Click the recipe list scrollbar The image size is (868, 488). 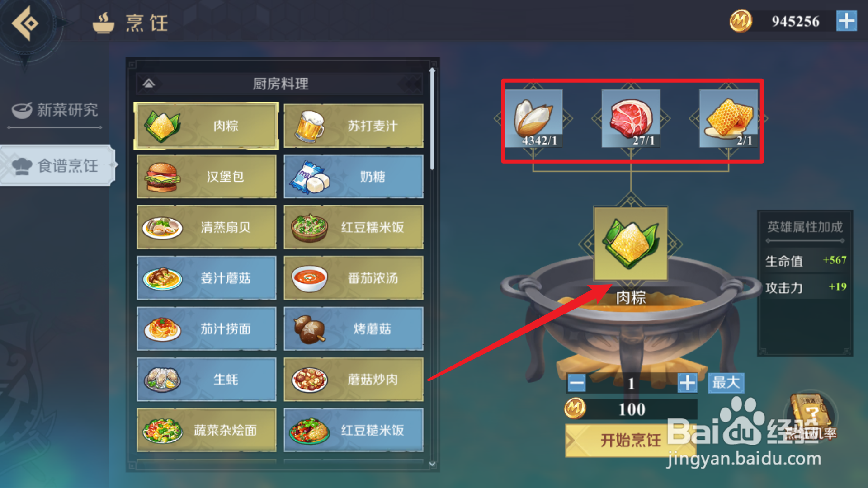click(432, 119)
